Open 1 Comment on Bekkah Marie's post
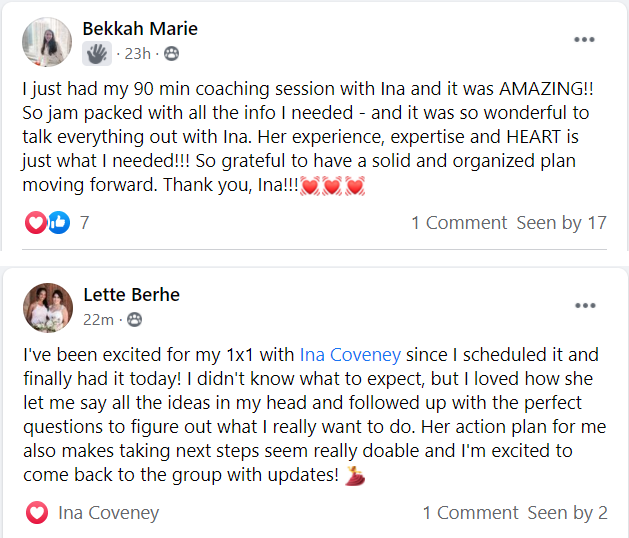The width and height of the screenshot is (629, 538). [x=459, y=223]
